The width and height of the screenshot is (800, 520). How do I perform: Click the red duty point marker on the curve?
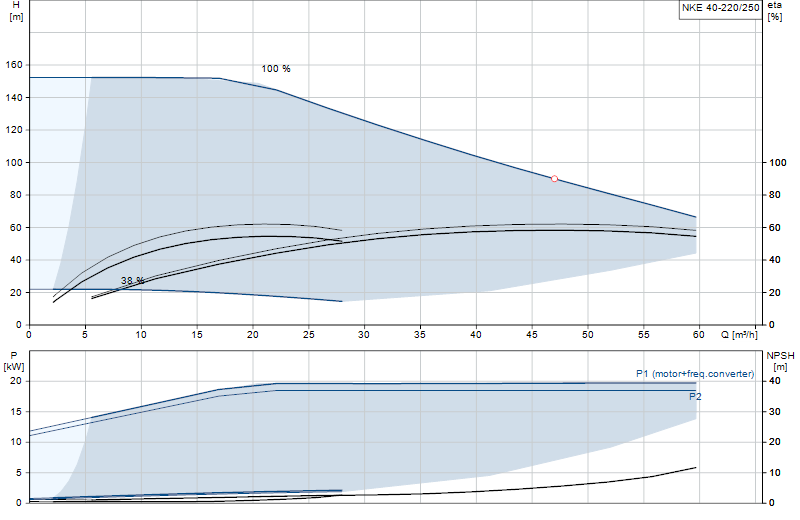pyautogui.click(x=554, y=179)
